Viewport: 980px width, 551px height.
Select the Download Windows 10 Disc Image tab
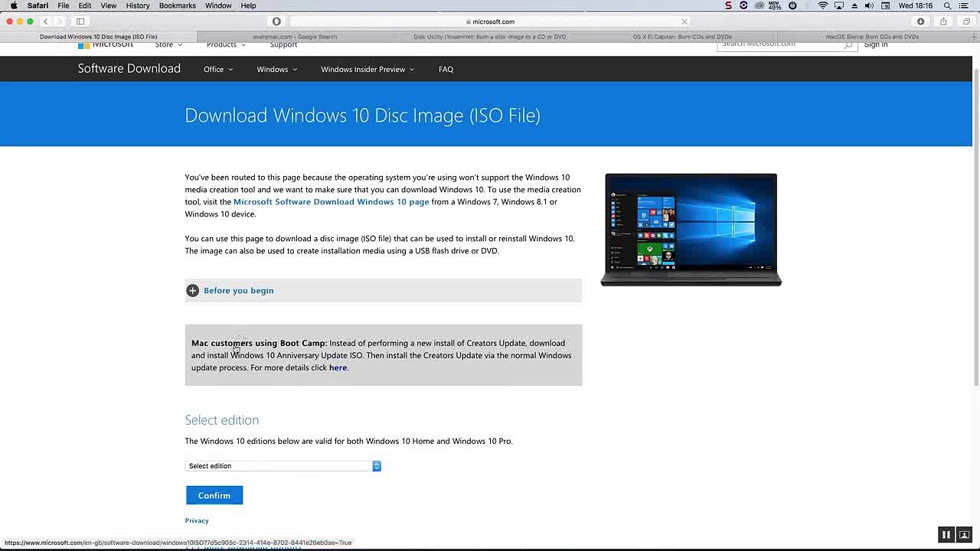point(99,37)
